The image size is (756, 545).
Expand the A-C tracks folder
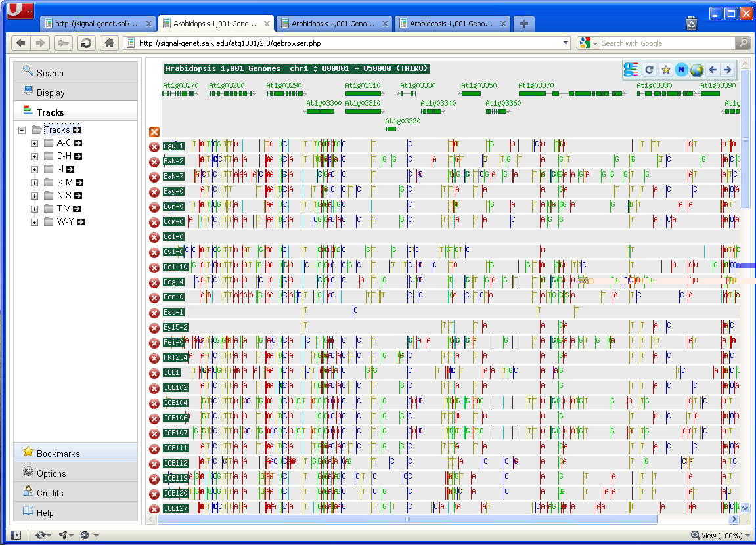(x=35, y=143)
